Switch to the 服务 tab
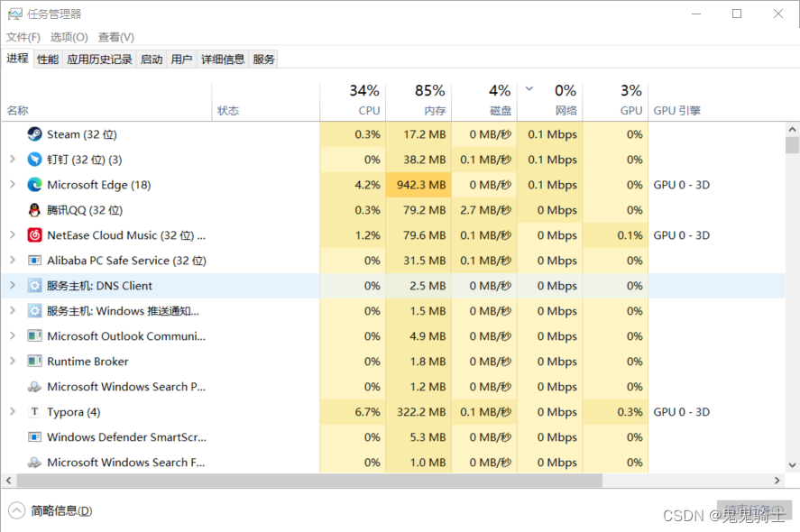The height and width of the screenshot is (532, 800). [263, 60]
